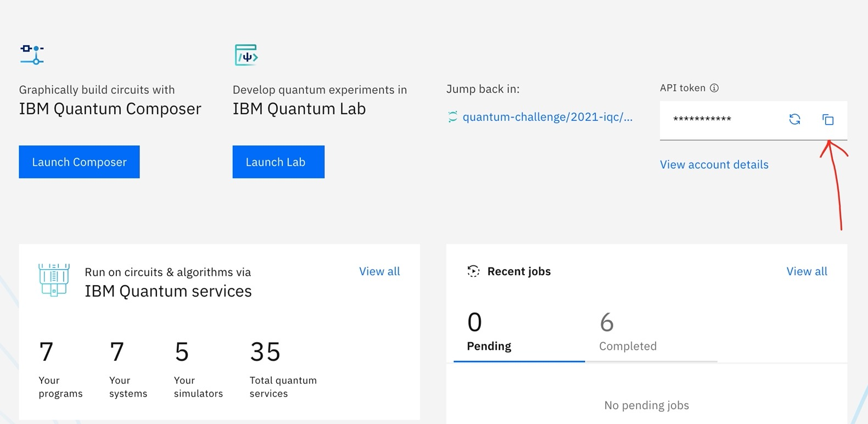868x424 pixels.
Task: Click the Recent jobs icon
Action: point(473,271)
